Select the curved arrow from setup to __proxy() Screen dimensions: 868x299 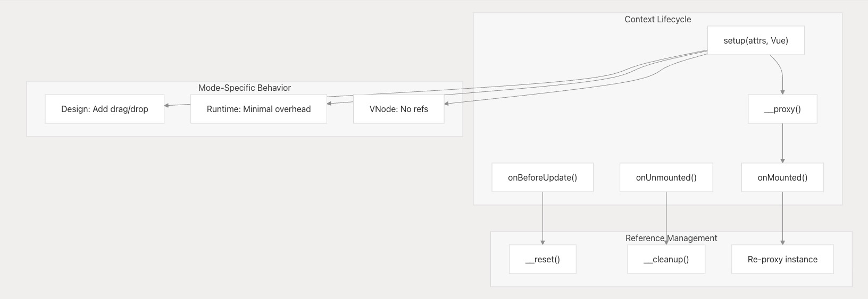[780, 69]
